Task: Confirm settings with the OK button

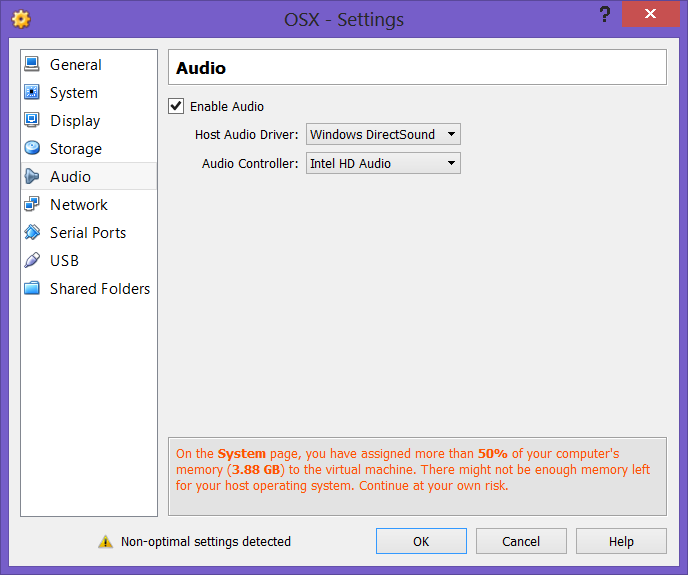Action: [421, 541]
